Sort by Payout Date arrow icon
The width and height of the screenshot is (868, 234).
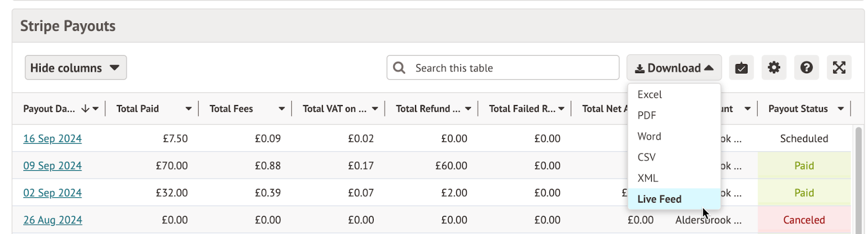point(85,109)
